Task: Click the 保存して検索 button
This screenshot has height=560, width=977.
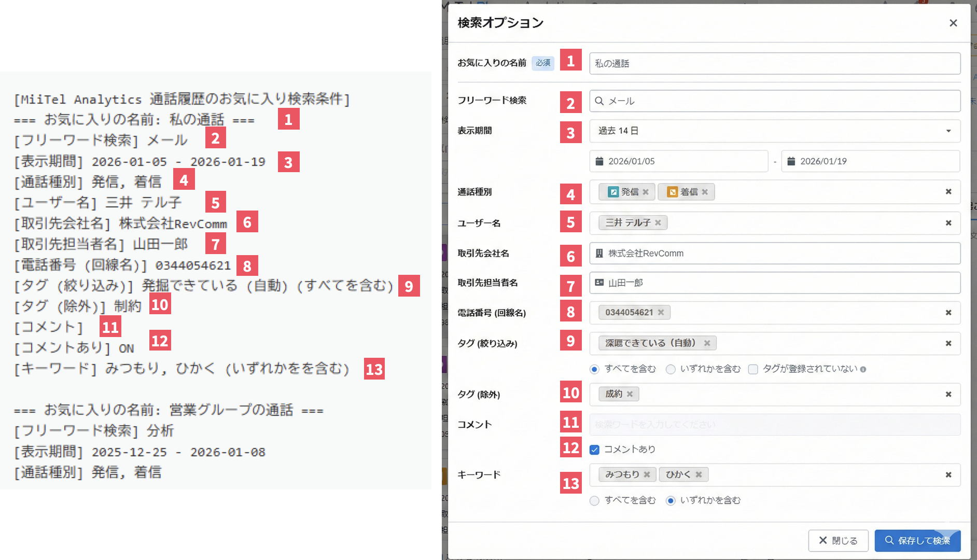Action: coord(917,541)
